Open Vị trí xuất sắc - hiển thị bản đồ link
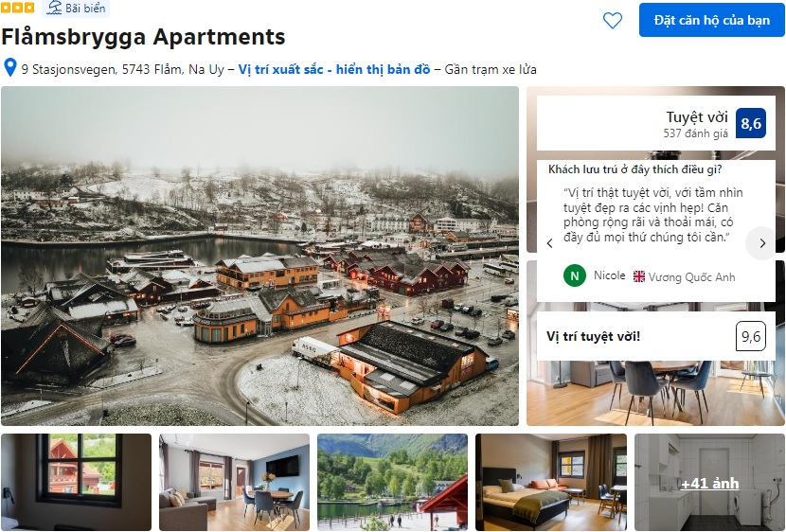The height and width of the screenshot is (532, 786). [x=334, y=69]
